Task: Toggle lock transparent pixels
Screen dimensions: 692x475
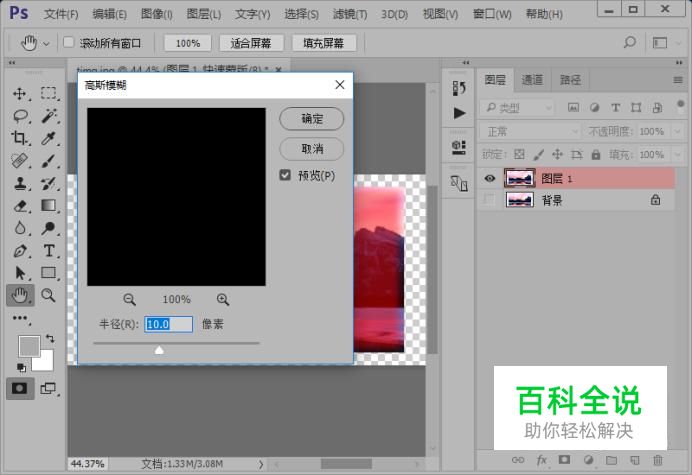Action: tap(519, 154)
